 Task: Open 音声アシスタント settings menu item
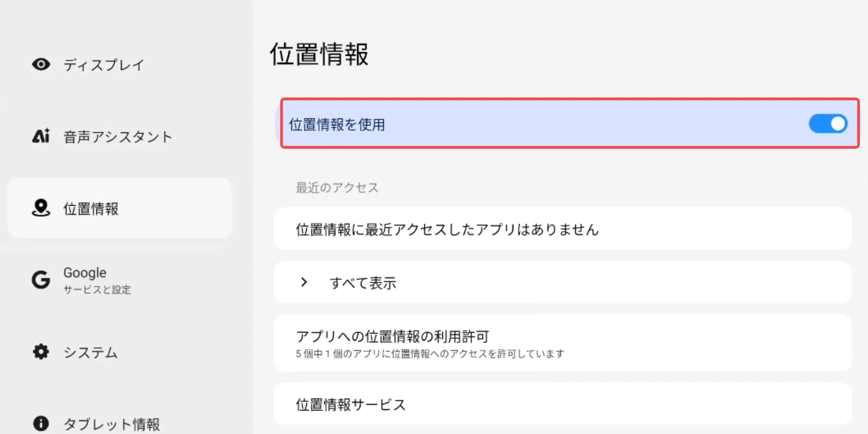(118, 137)
